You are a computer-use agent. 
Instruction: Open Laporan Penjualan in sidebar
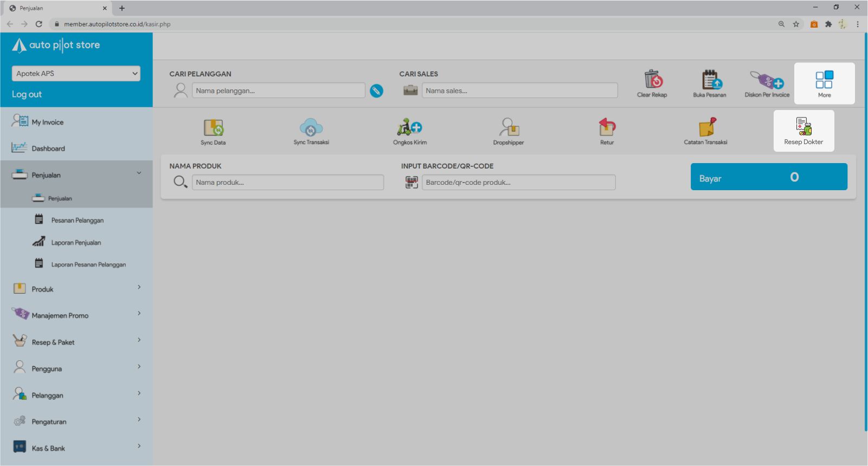tap(76, 243)
